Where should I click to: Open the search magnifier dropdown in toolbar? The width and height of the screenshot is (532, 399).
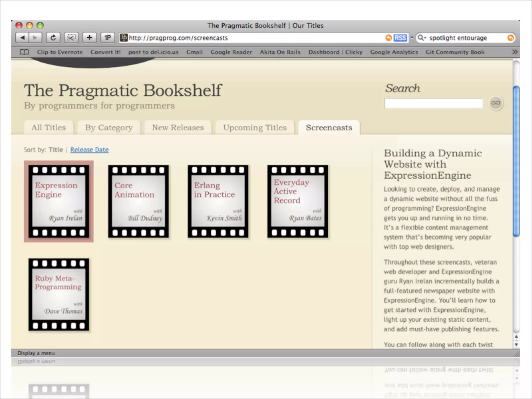pyautogui.click(x=422, y=38)
